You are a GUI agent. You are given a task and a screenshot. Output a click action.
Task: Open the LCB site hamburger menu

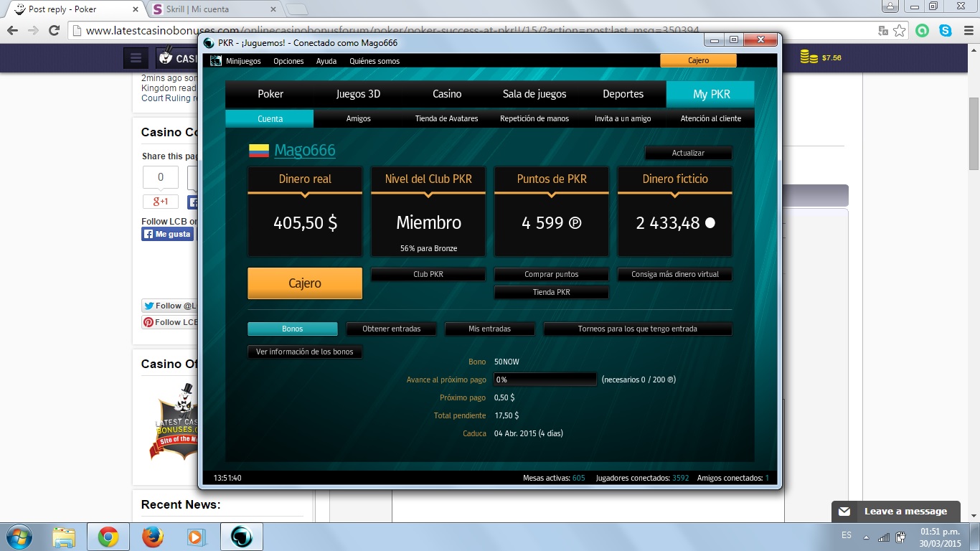(136, 58)
